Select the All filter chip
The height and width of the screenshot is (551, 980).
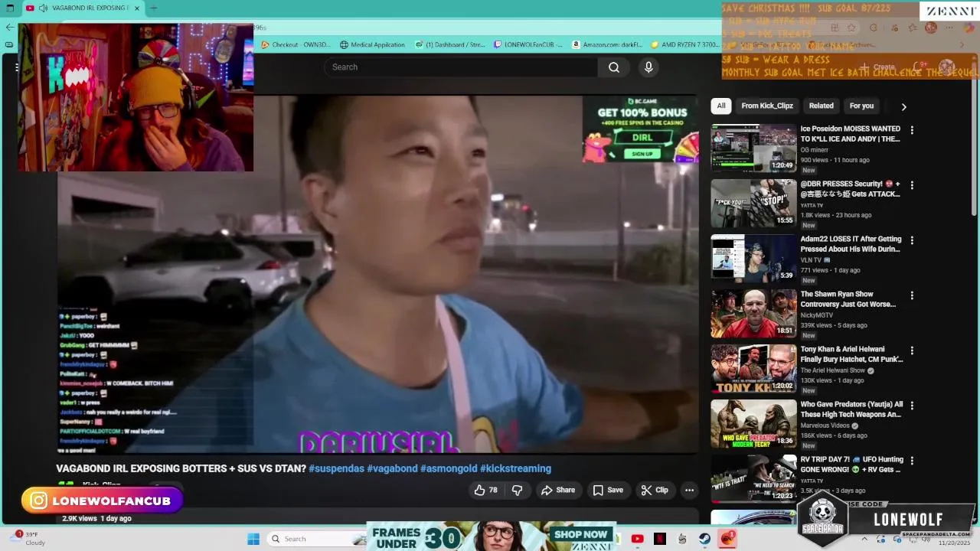tap(721, 106)
